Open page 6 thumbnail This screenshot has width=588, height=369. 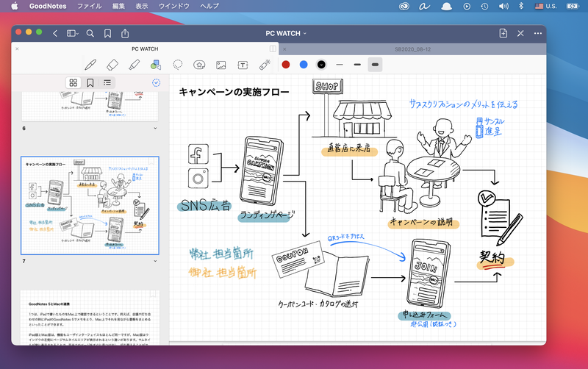pos(90,107)
